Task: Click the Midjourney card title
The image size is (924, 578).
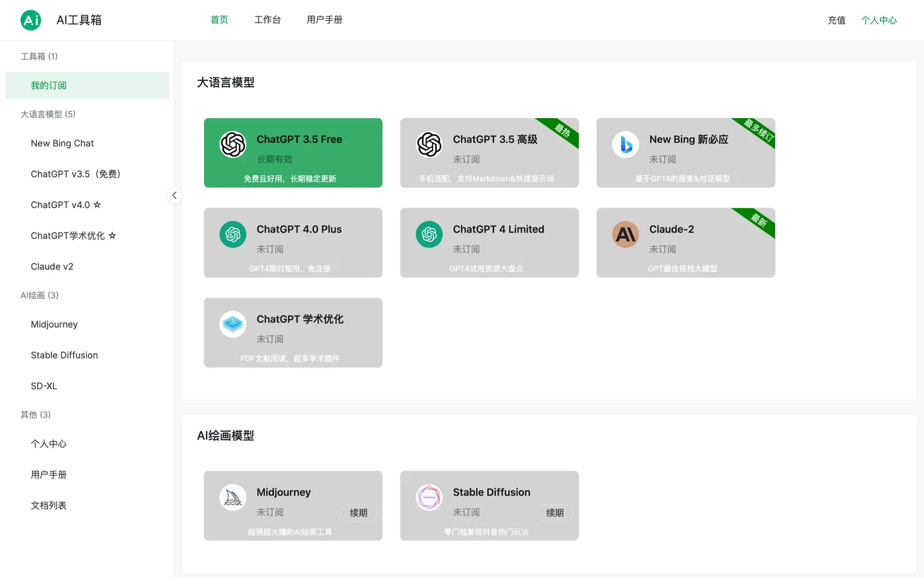Action: tap(284, 493)
